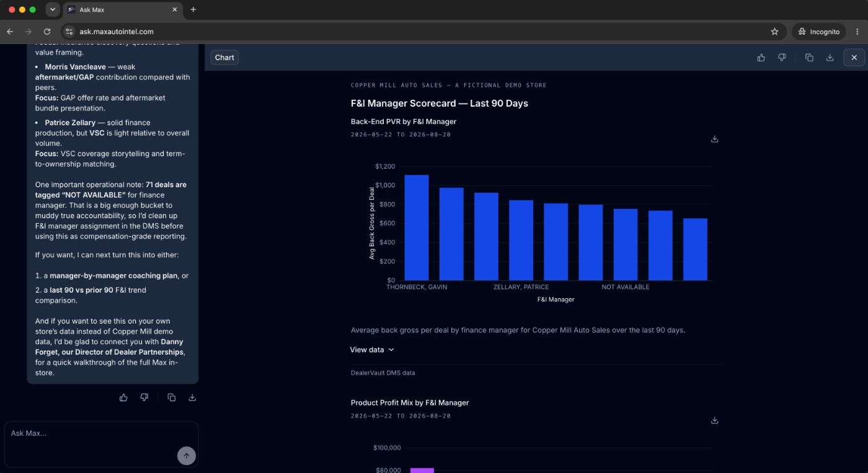Image resolution: width=868 pixels, height=473 pixels.
Task: Dislike the chat response with thumbs down
Action: (144, 397)
